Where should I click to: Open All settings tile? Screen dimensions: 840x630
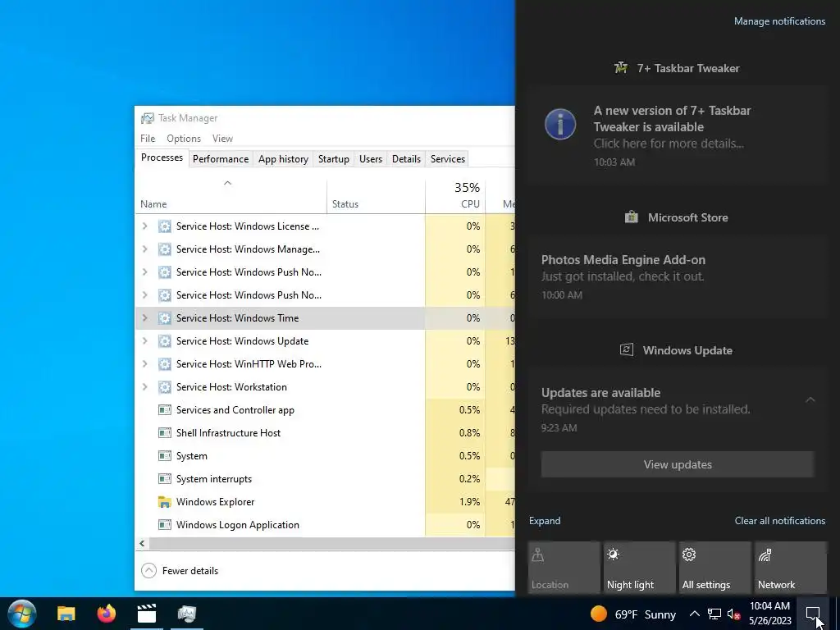point(714,568)
